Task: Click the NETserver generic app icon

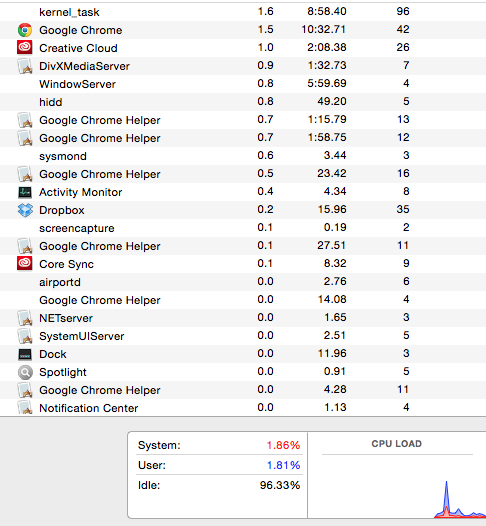Action: pyautogui.click(x=25, y=318)
